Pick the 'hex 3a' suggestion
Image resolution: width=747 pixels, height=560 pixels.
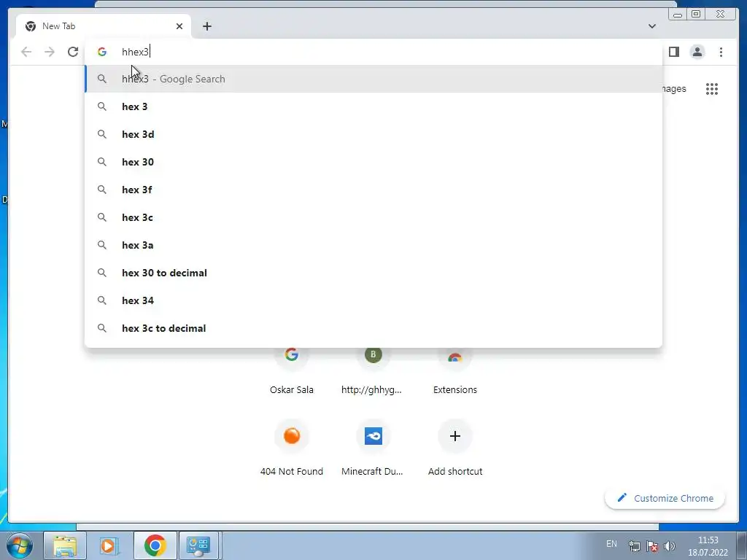pyautogui.click(x=373, y=245)
